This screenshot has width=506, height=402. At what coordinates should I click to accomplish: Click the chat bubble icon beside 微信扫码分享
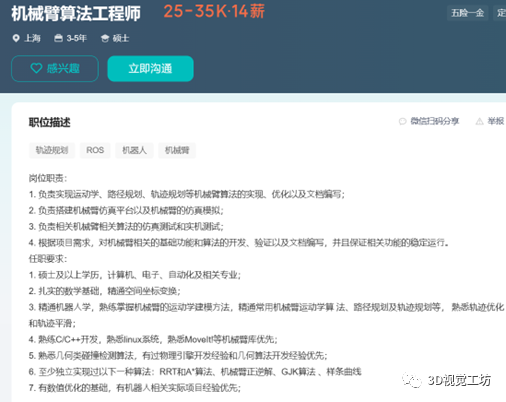tap(403, 121)
